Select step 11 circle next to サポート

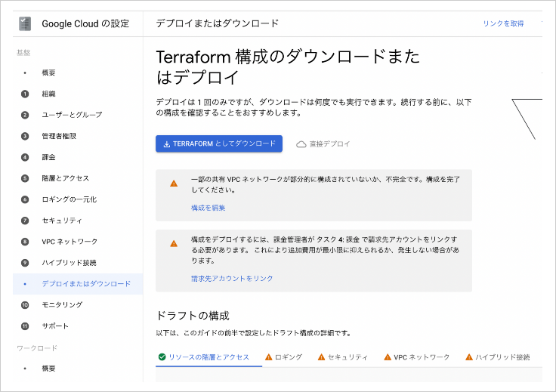click(25, 326)
